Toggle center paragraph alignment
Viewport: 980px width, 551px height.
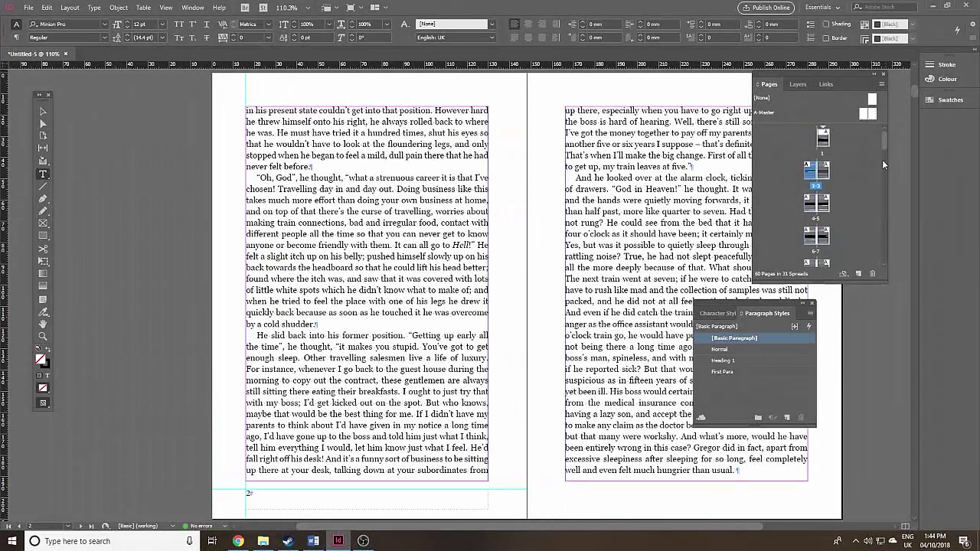pyautogui.click(x=527, y=24)
